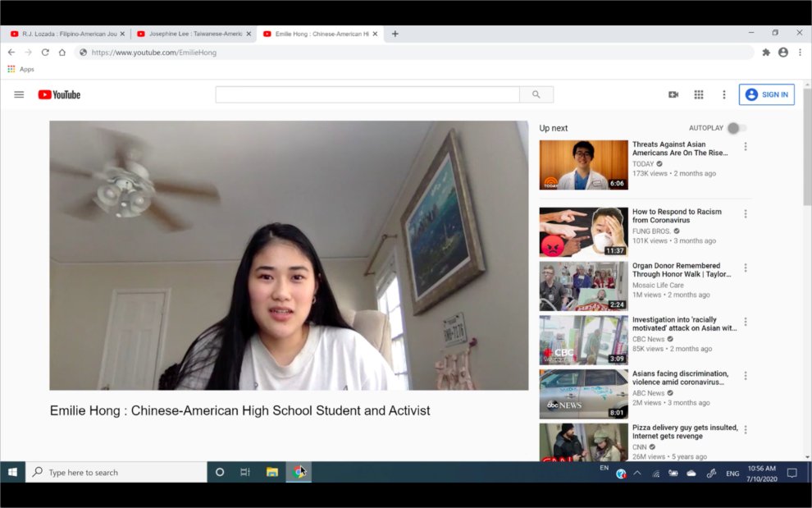Click the ABC News channel name
This screenshot has width=812, height=508.
point(648,393)
